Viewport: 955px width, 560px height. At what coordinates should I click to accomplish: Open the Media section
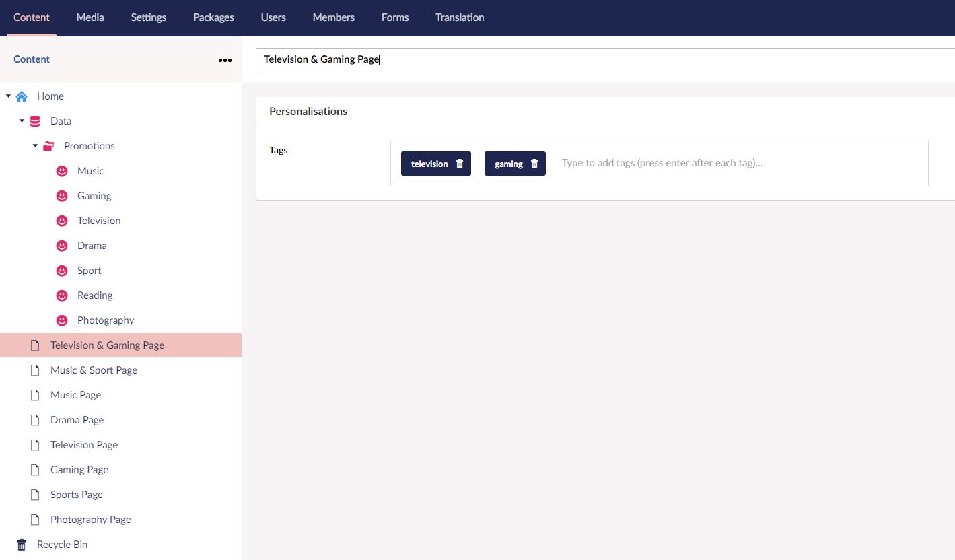point(90,17)
